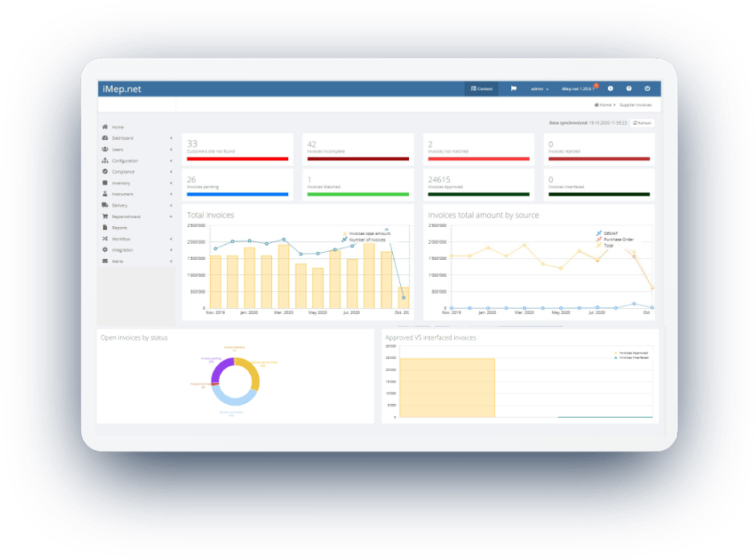Screen dimensions: 756x560
Task: Click the power logout icon
Action: coord(647,89)
